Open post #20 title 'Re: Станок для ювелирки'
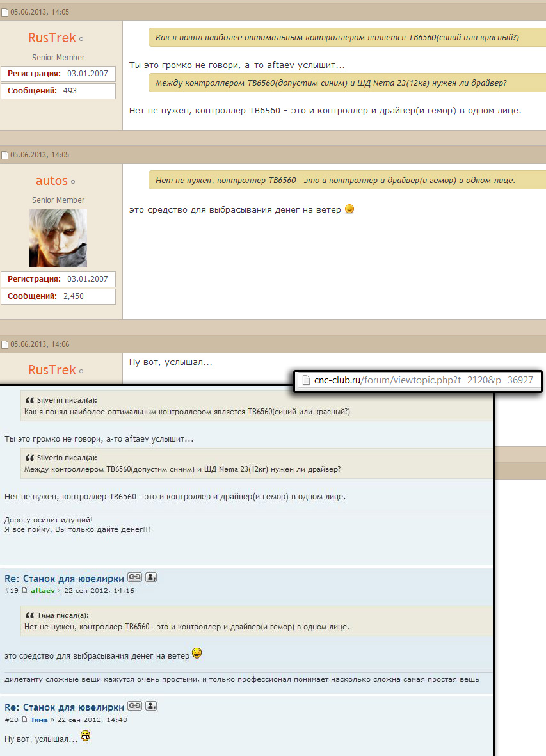546x756 pixels. [64, 707]
